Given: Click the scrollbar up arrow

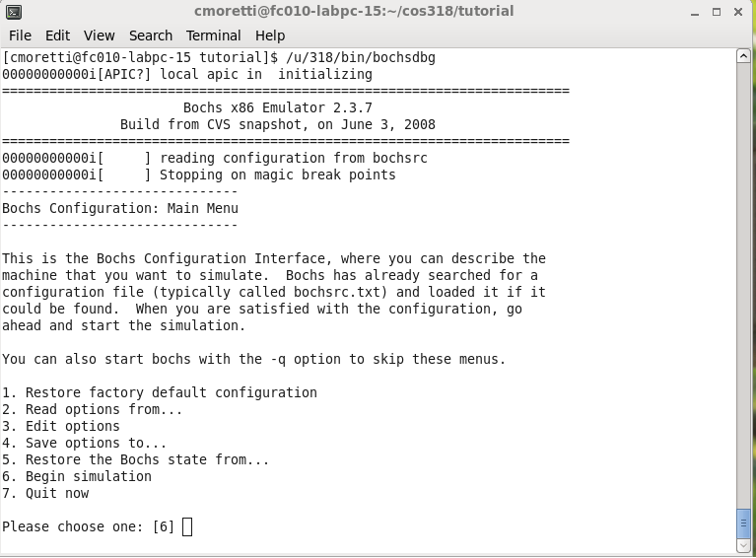Looking at the screenshot, I should [x=743, y=56].
